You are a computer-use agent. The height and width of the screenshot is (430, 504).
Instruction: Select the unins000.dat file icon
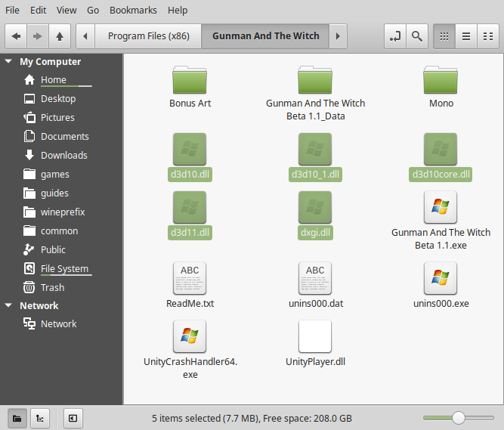(315, 278)
